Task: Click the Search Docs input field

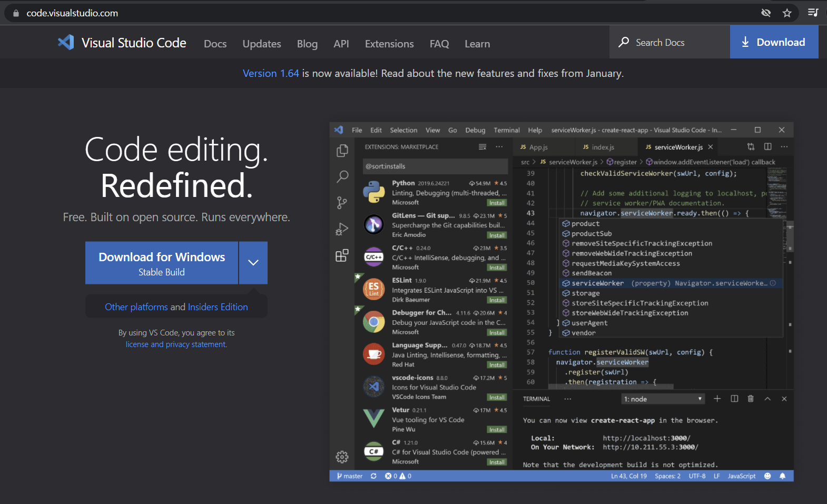Action: 670,42
